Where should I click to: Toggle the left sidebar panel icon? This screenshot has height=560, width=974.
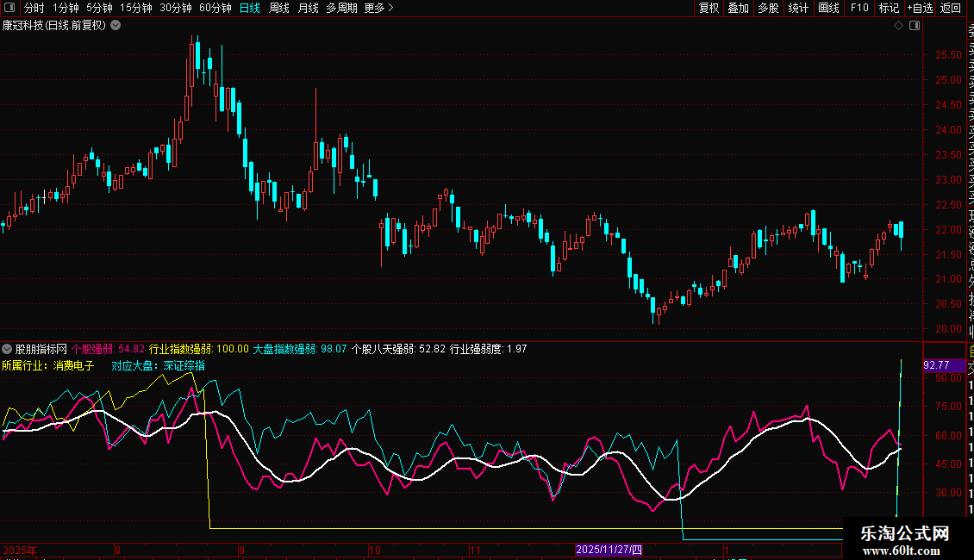click(9, 8)
